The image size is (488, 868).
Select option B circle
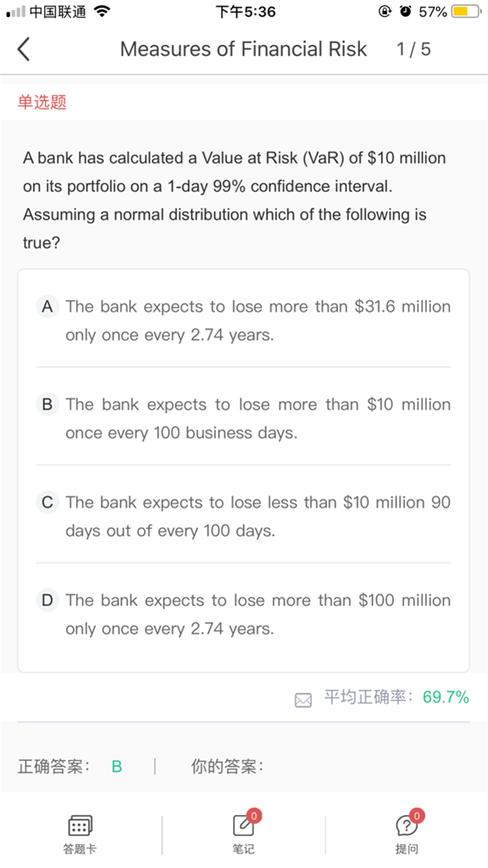point(47,404)
